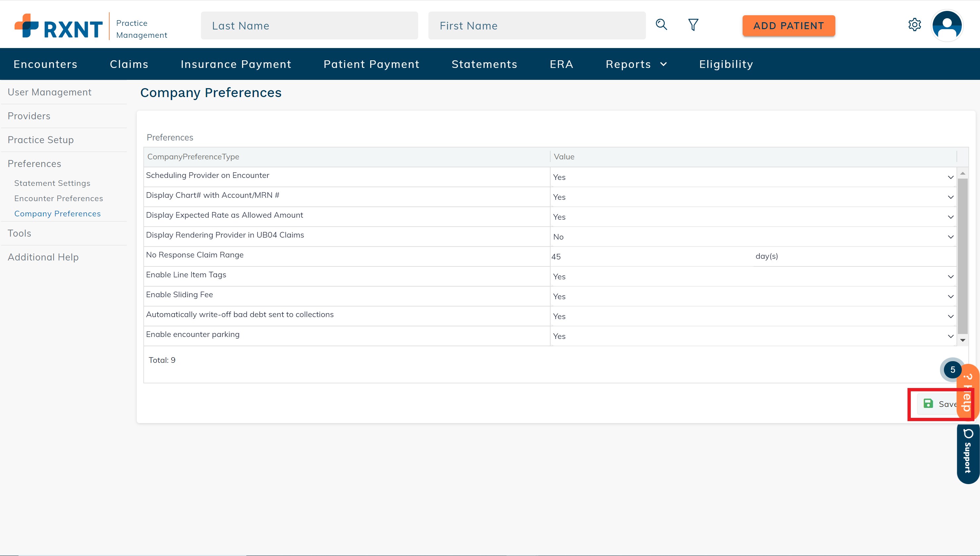Click the green Save disk icon
Image resolution: width=980 pixels, height=556 pixels.
(x=928, y=404)
